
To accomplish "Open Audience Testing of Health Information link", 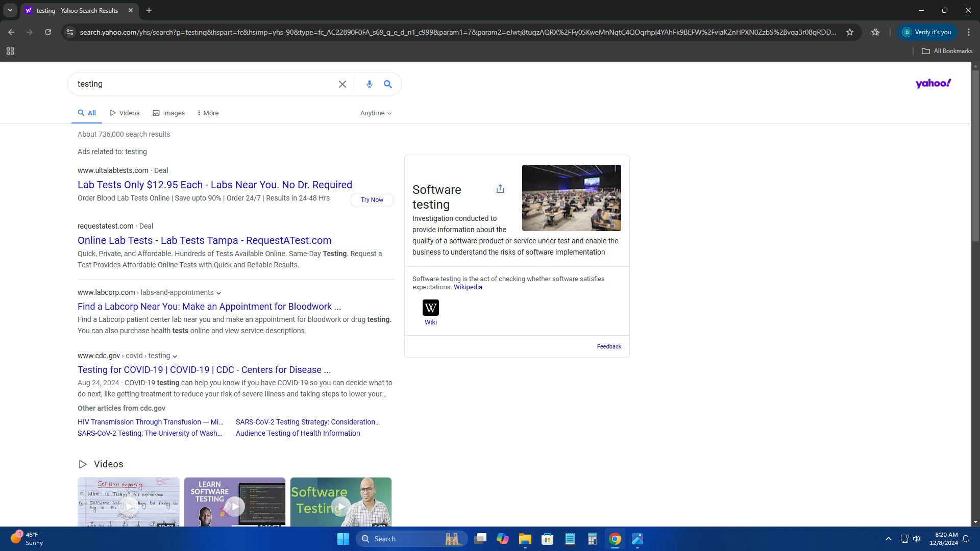I will point(298,433).
